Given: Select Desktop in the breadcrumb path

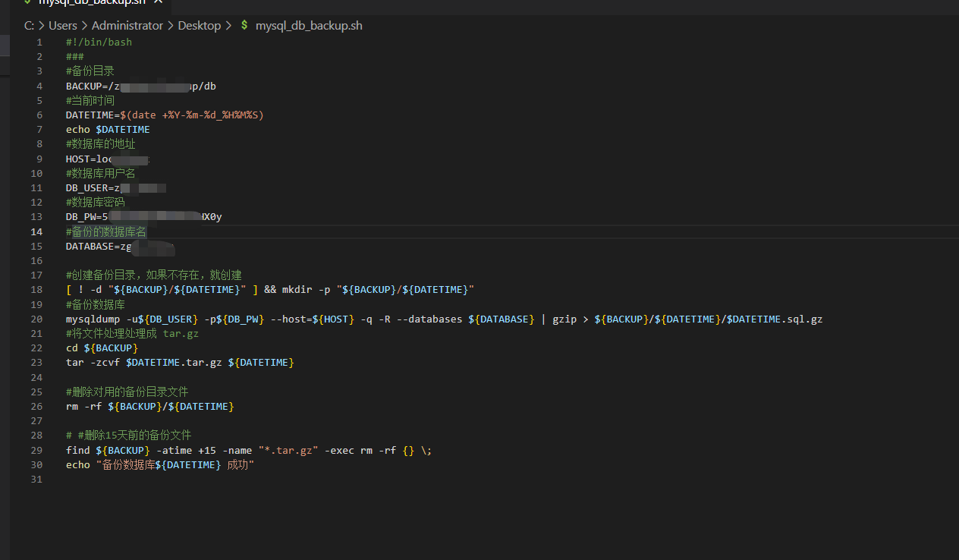Looking at the screenshot, I should coord(199,25).
